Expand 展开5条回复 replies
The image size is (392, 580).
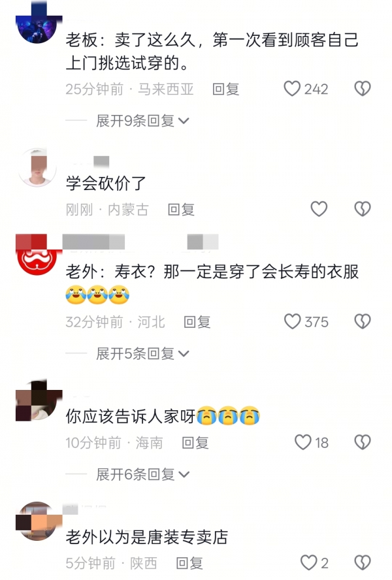click(x=142, y=354)
